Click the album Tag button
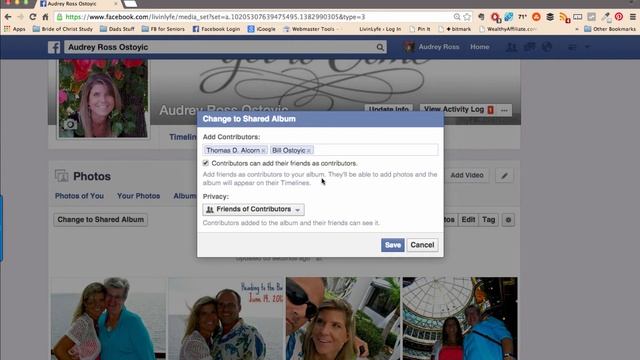640x360 pixels. [x=488, y=220]
